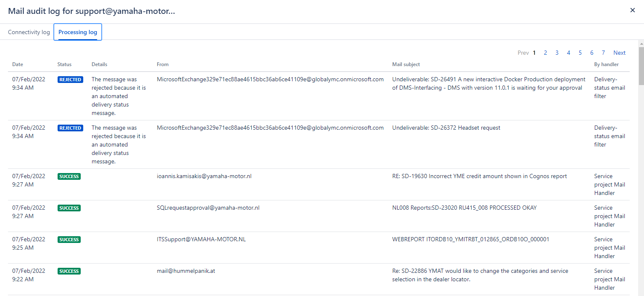
Task: Jump to page 5 of the log
Action: point(580,53)
